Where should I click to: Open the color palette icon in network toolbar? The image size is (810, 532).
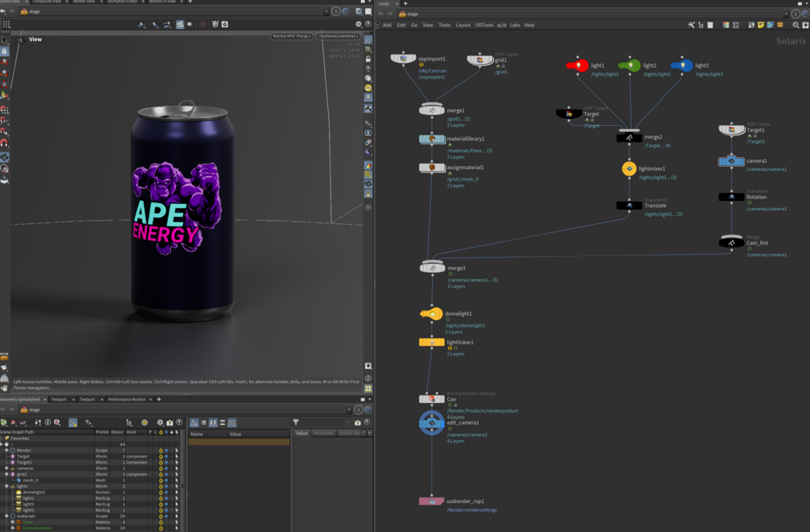pos(726,25)
